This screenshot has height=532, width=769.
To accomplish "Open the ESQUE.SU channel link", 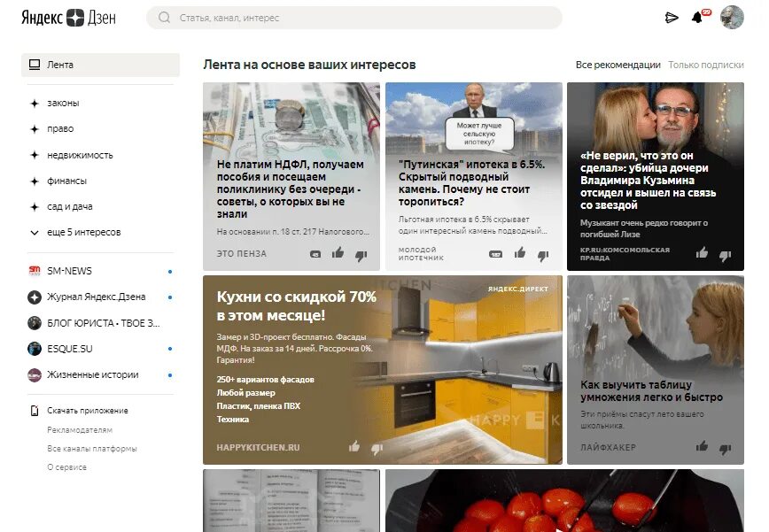I will point(70,349).
